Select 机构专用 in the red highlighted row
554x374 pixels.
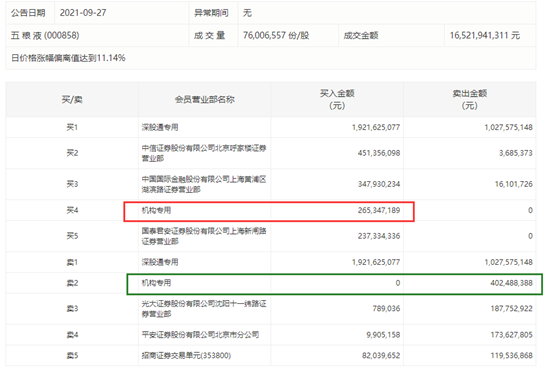(156, 210)
